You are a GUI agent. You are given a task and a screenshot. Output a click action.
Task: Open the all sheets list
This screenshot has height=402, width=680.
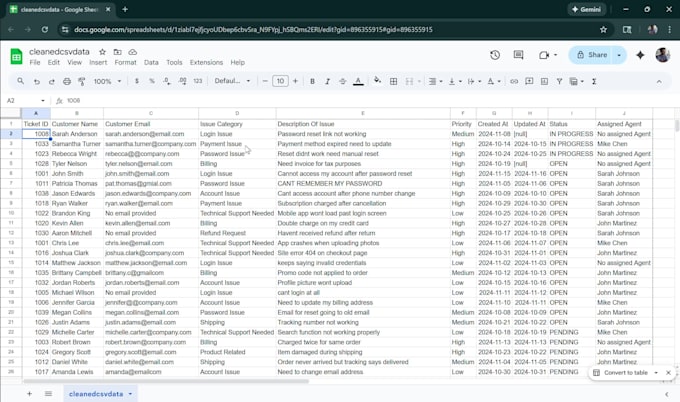pos(48,394)
